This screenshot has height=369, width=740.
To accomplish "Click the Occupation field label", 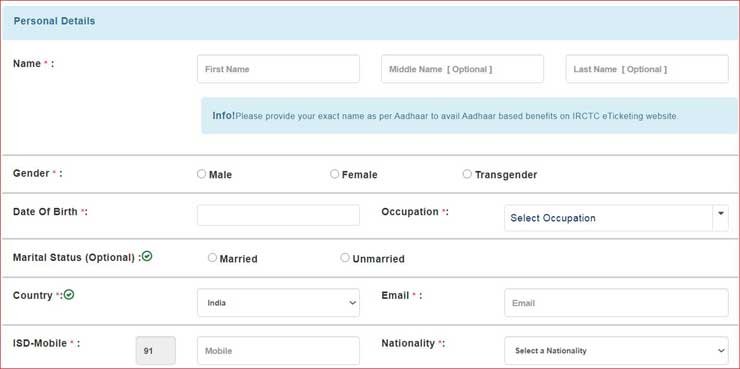I will [x=415, y=212].
